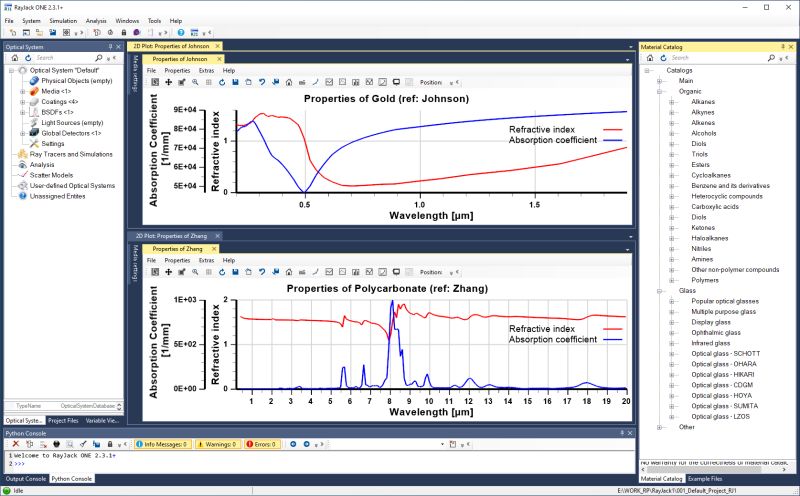
Task: Toggle the Warnings filter
Action: 216,443
